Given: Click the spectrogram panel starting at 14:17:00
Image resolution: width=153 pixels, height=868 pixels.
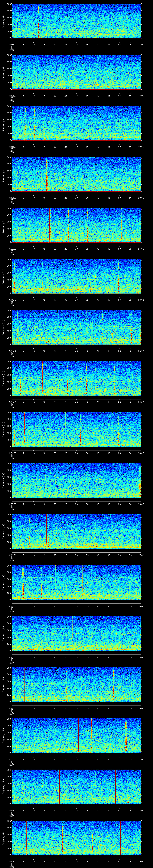Looking at the screenshot, I should click(x=76, y=72).
